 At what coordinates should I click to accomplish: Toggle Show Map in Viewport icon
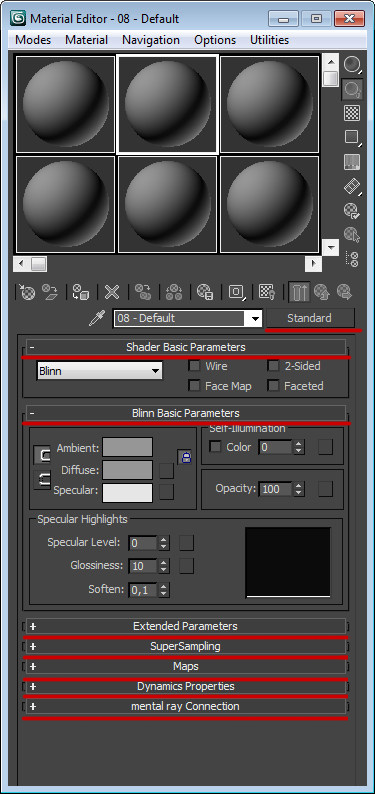tap(267, 292)
